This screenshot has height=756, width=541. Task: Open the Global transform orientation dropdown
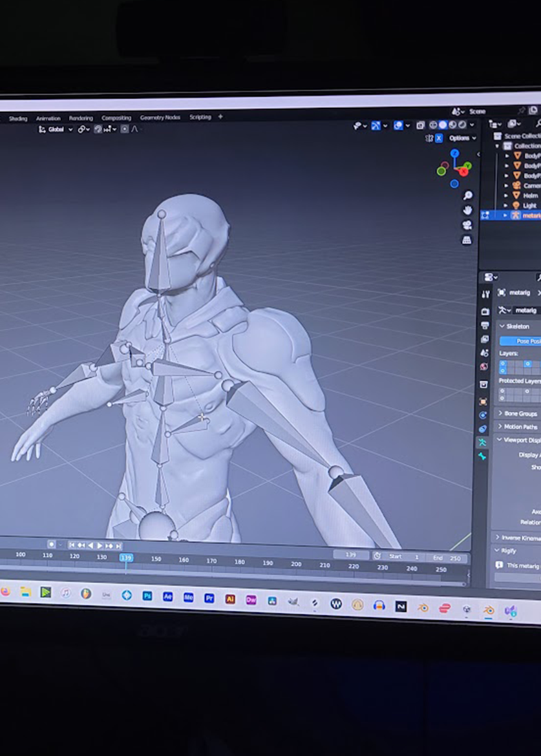[x=56, y=129]
